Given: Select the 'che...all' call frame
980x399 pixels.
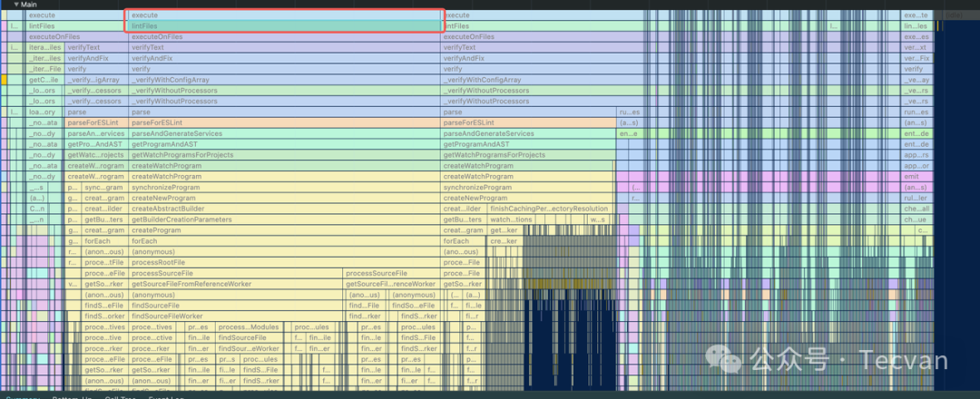Looking at the screenshot, I should (x=917, y=209).
